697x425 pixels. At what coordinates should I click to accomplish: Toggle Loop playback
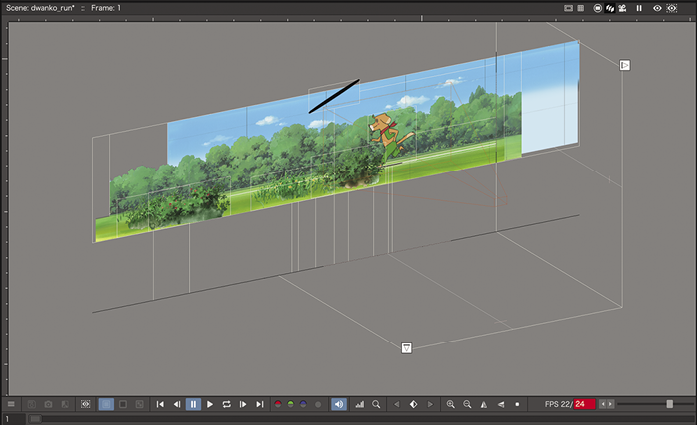pyautogui.click(x=227, y=404)
